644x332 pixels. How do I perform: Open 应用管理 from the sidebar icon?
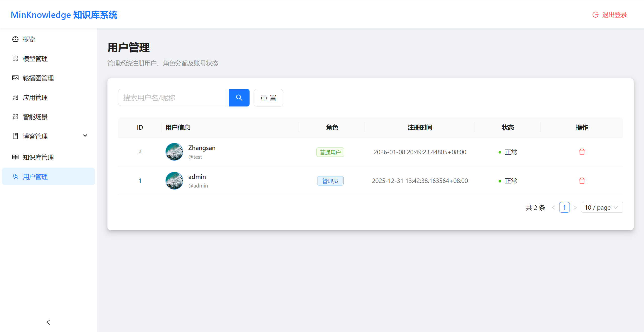[15, 97]
